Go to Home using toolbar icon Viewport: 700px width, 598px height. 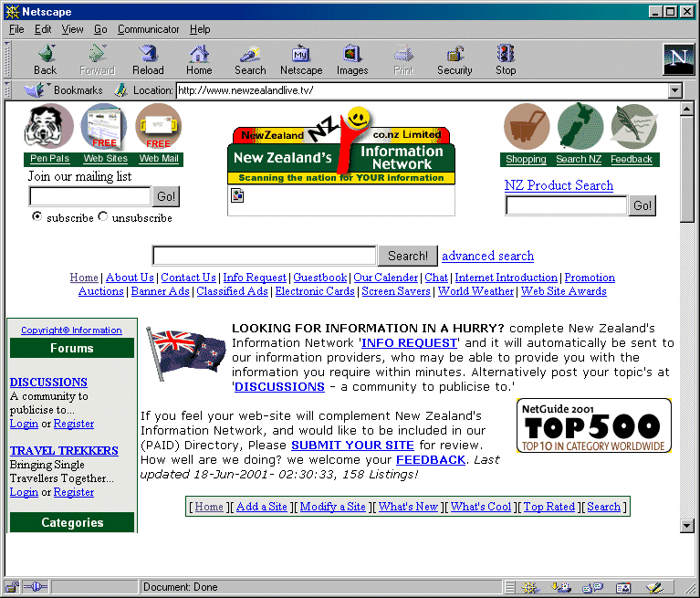[199, 59]
